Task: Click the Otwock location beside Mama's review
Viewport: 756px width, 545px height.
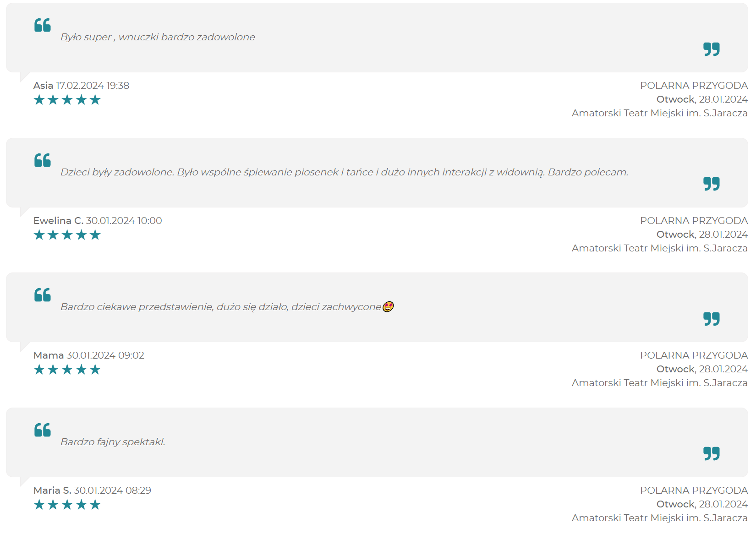Action: click(x=675, y=369)
